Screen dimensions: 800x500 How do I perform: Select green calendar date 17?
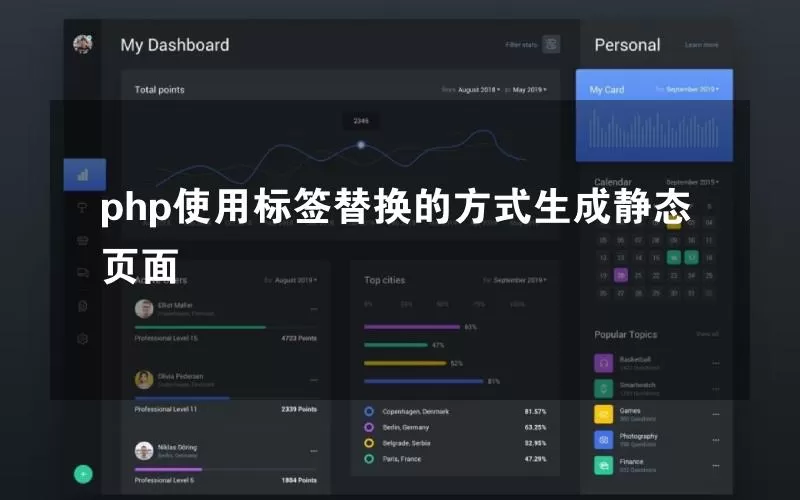691,258
